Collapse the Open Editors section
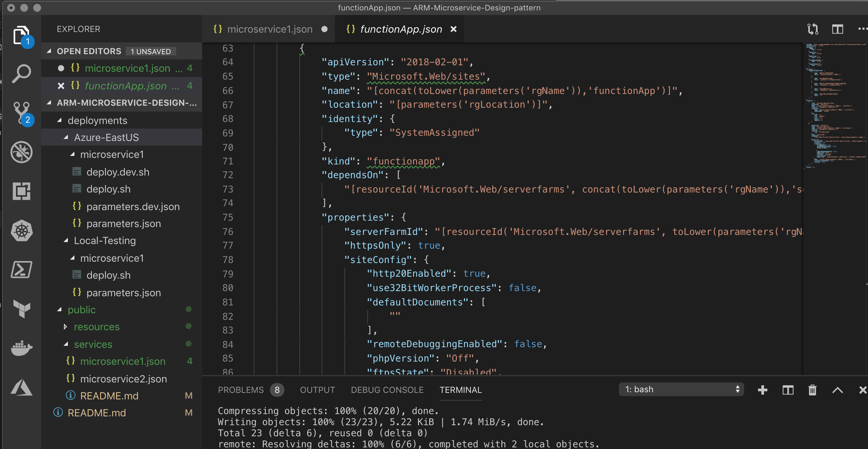Viewport: 868px width, 449px height. tap(49, 51)
